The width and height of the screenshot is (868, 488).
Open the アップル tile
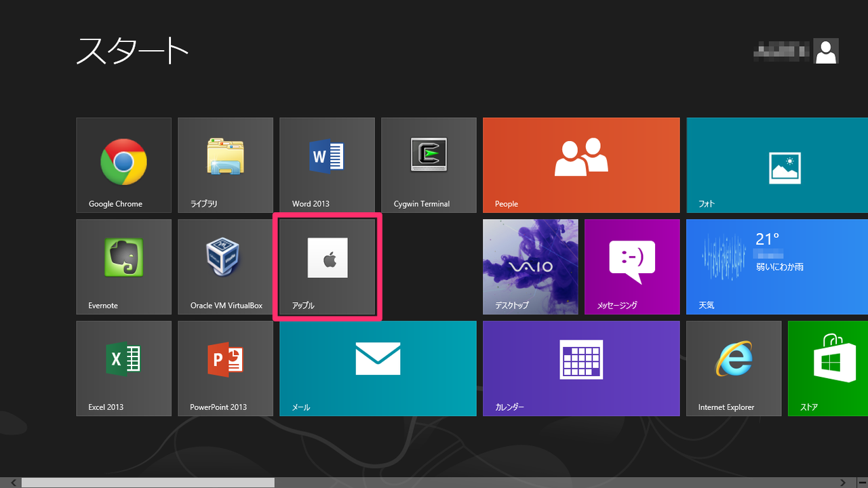(x=327, y=266)
